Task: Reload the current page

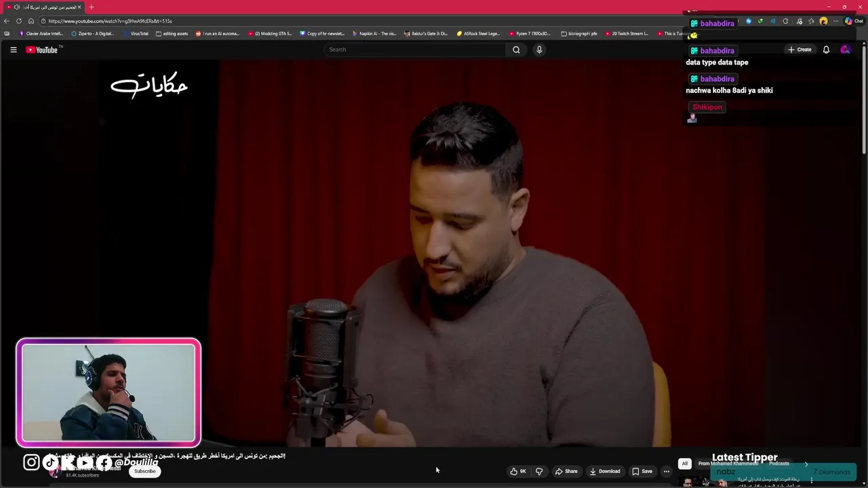Action: coord(19,21)
